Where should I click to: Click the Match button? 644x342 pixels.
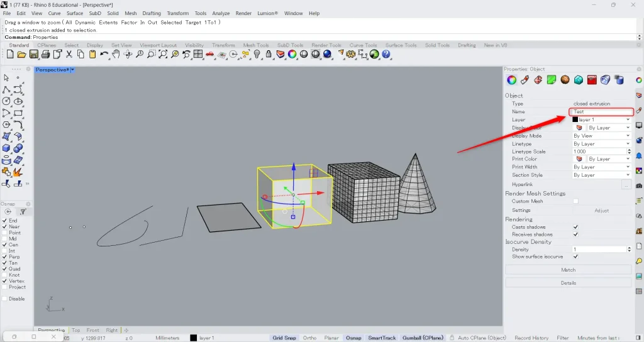[568, 270]
